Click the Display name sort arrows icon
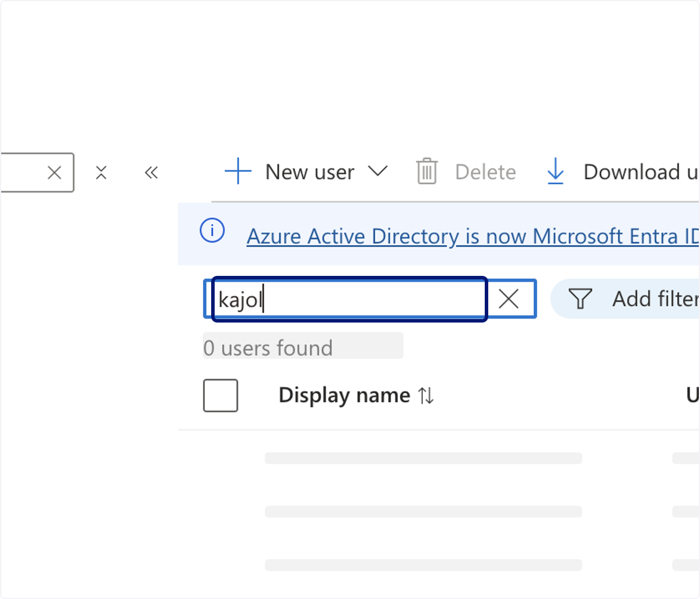 point(426,396)
